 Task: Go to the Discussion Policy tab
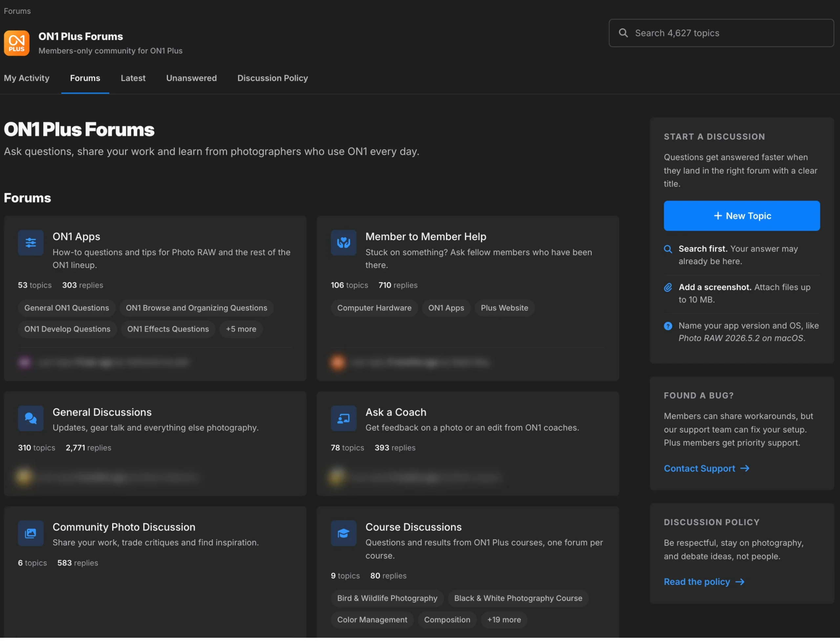272,78
